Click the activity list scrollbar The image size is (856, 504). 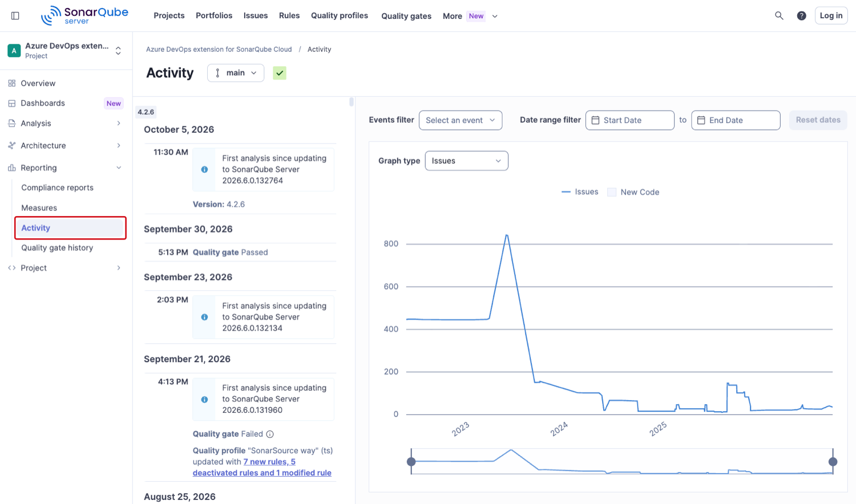pos(352,102)
